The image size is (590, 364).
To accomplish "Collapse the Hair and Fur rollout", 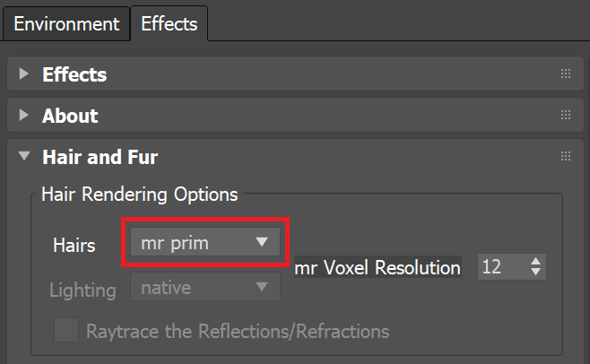I will (24, 156).
